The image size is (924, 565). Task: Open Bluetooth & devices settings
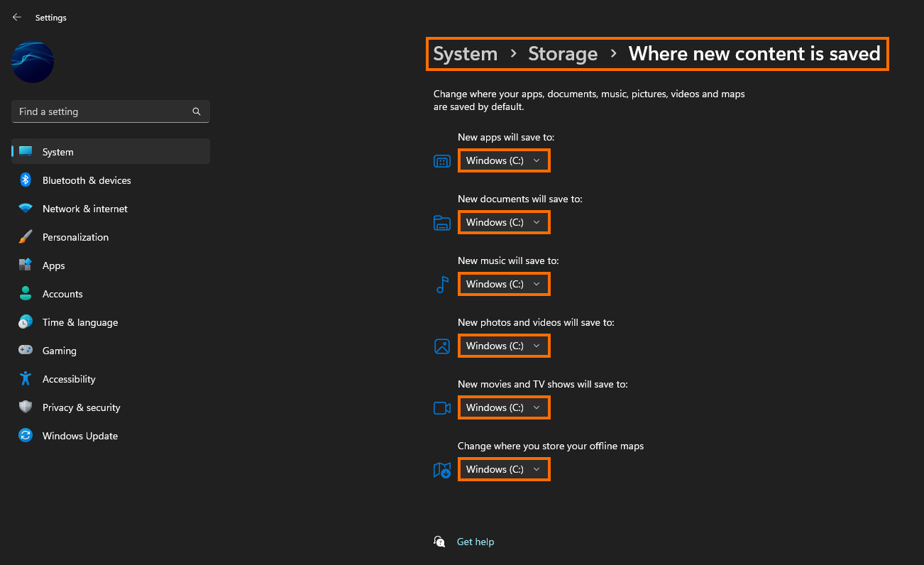coord(111,180)
